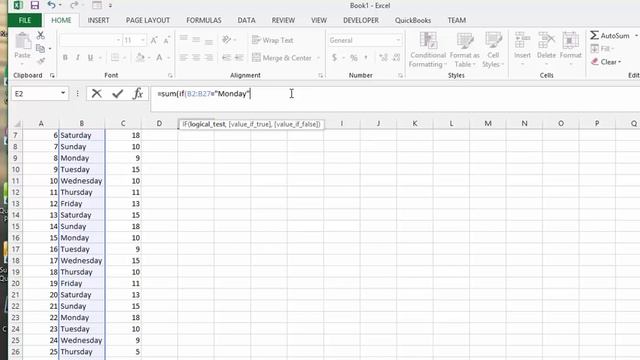The height and width of the screenshot is (360, 640).
Task: Open Conditional Formatting menu
Action: coord(428,50)
